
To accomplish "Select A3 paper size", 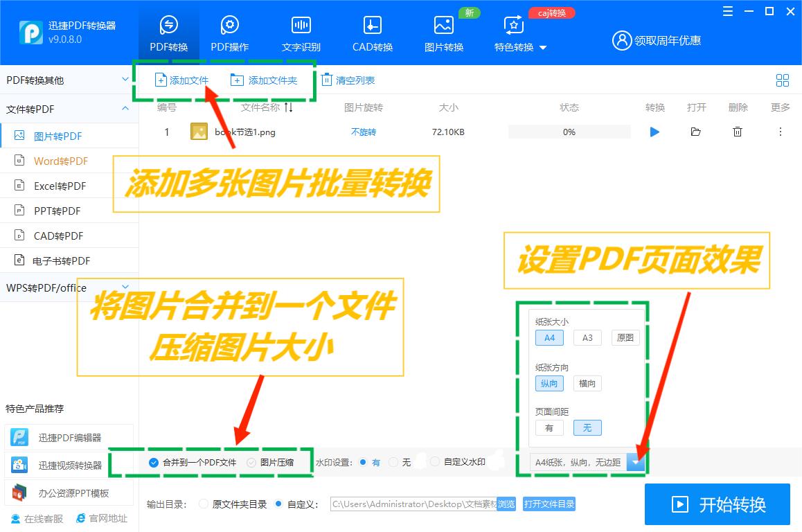I will coord(587,337).
